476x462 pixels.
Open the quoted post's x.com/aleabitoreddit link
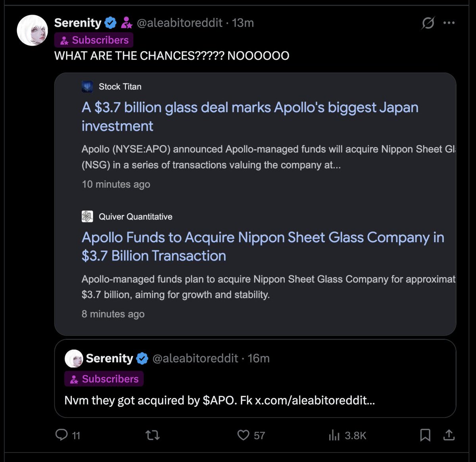(x=315, y=400)
